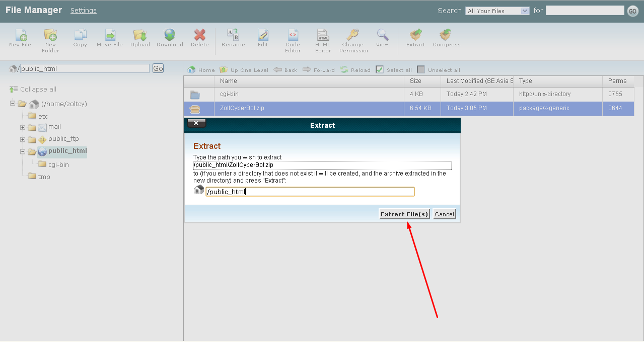Sort files by Name column
Image resolution: width=644 pixels, height=342 pixels.
point(309,81)
